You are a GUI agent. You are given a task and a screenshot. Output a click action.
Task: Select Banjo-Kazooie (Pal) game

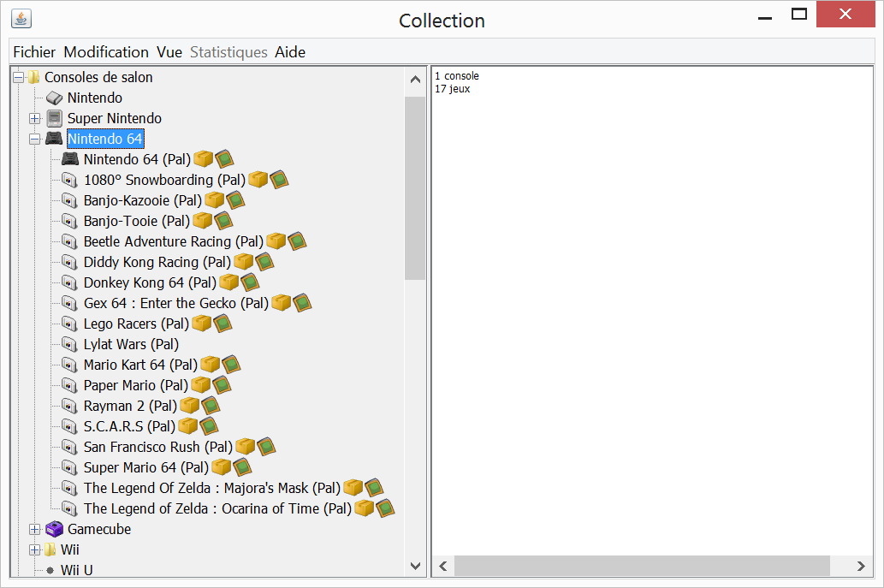[143, 200]
